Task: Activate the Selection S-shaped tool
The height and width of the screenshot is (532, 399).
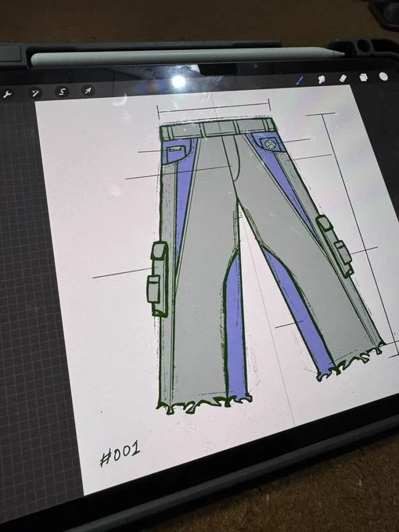Action: pyautogui.click(x=62, y=92)
